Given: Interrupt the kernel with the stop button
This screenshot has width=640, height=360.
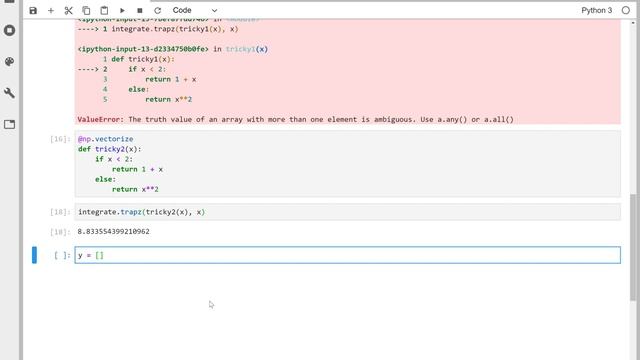Looking at the screenshot, I should click(x=140, y=11).
